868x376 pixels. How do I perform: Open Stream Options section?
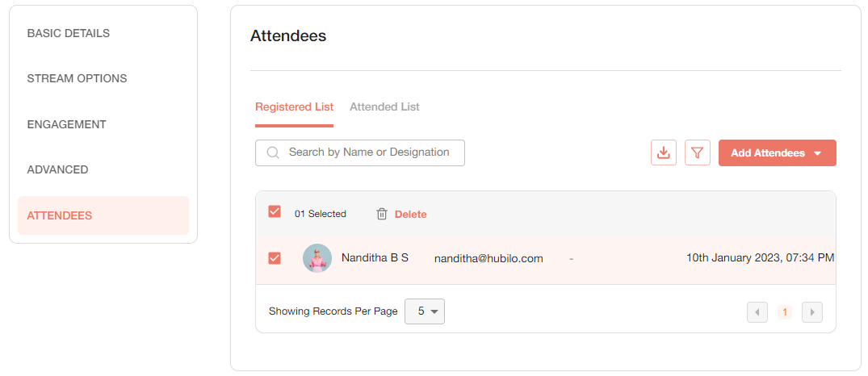tap(77, 78)
